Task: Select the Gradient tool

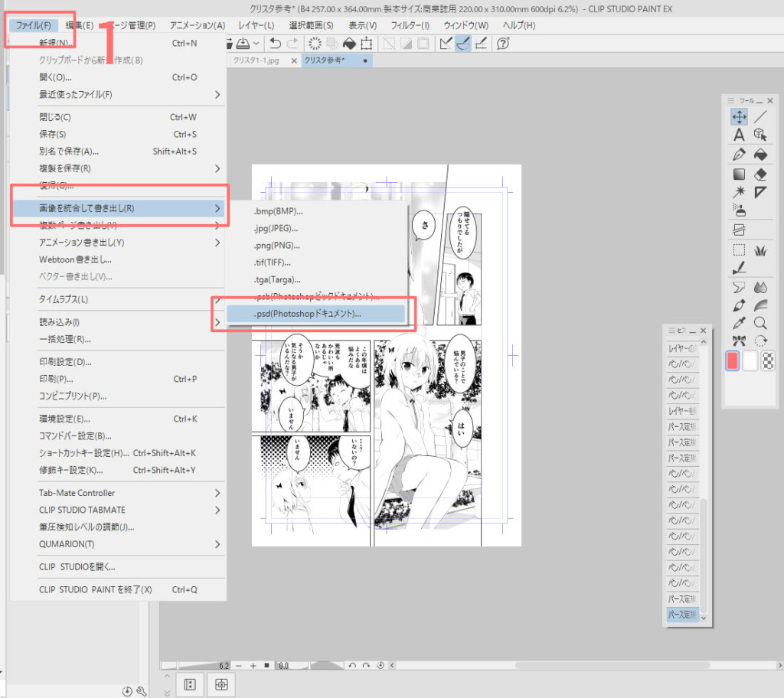Action: tap(739, 174)
